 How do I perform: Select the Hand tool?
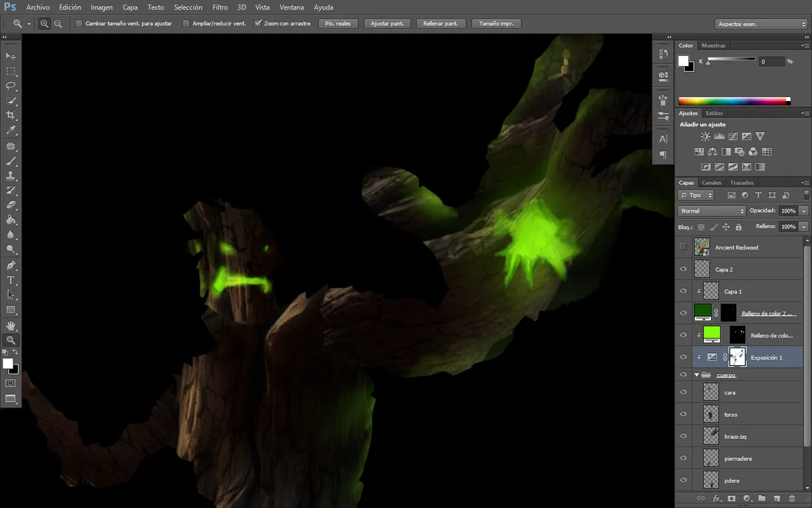pos(11,325)
